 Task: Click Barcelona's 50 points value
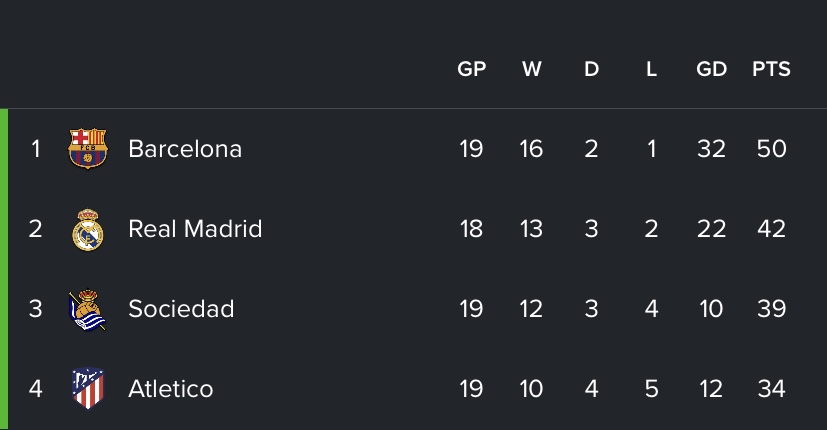(x=771, y=149)
